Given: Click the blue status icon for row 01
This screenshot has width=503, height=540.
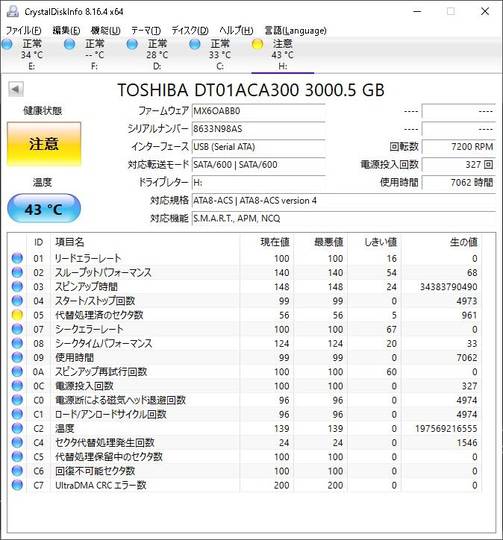Looking at the screenshot, I should (x=17, y=258).
